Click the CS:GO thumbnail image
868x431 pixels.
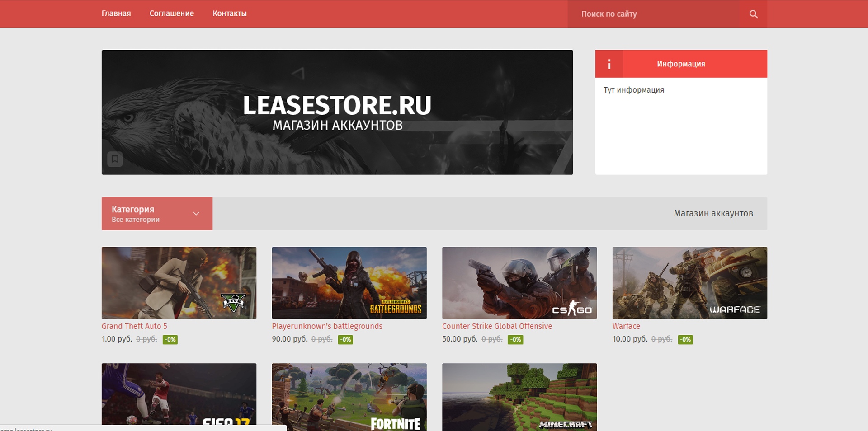(519, 282)
